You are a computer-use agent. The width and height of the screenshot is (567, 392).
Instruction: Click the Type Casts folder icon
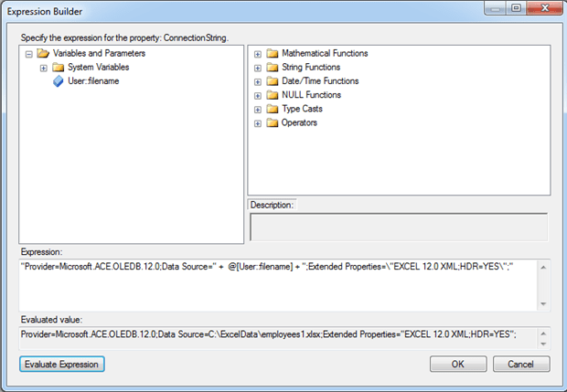[273, 109]
